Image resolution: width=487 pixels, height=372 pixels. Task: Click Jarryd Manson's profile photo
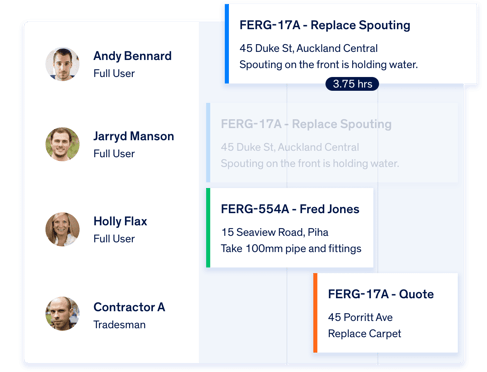pyautogui.click(x=62, y=144)
